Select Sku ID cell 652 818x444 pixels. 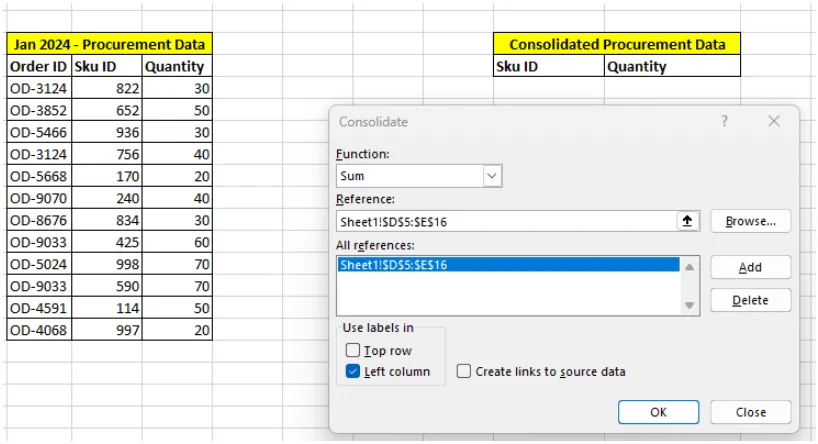(106, 110)
